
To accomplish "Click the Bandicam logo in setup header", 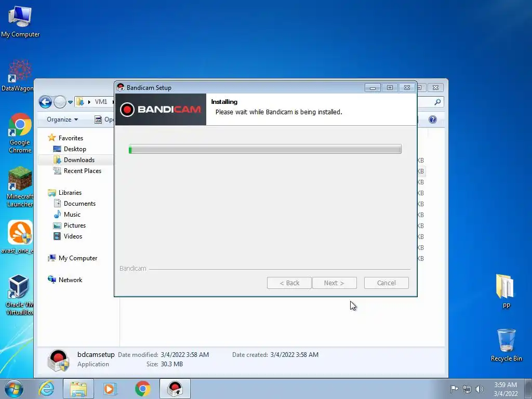I will 161,109.
